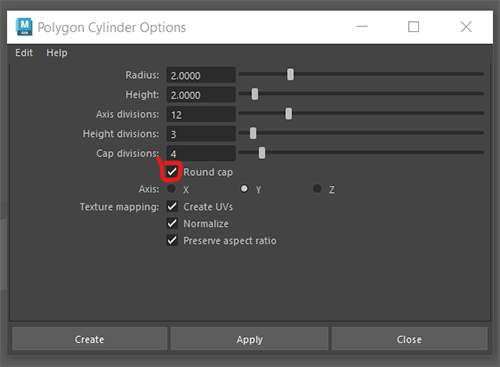The image size is (500, 367).
Task: Click the Height slider handle
Action: (255, 94)
